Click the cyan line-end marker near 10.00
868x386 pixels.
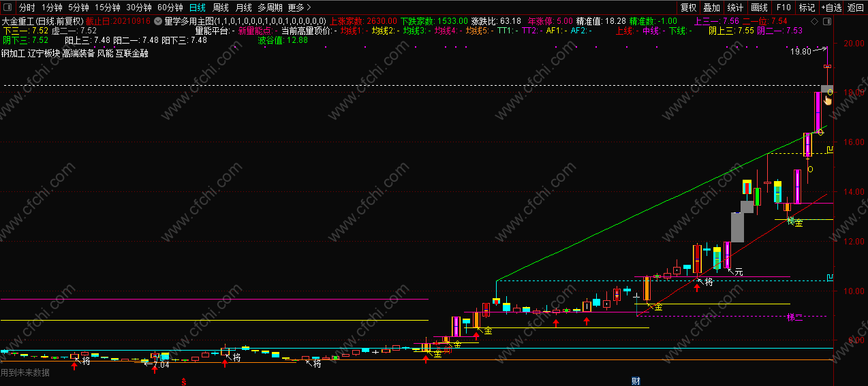(830, 277)
